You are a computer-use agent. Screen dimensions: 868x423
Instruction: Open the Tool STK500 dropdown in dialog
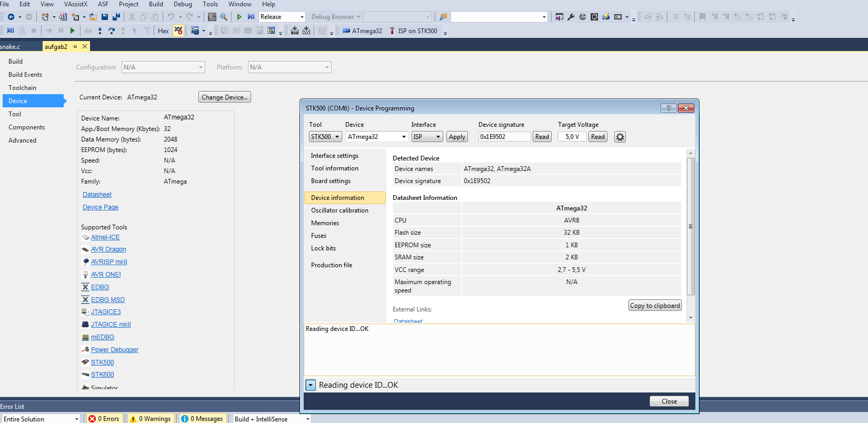[x=325, y=137]
